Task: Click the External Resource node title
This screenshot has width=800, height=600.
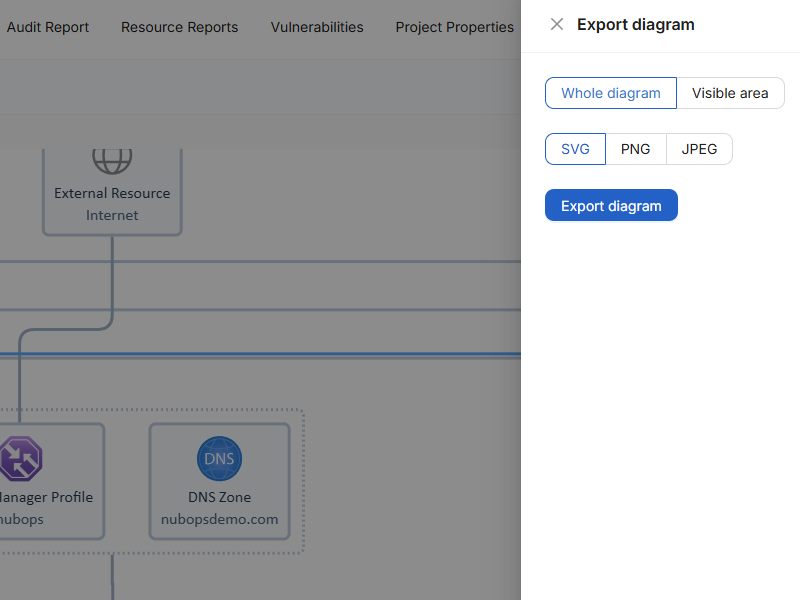Action: [112, 193]
